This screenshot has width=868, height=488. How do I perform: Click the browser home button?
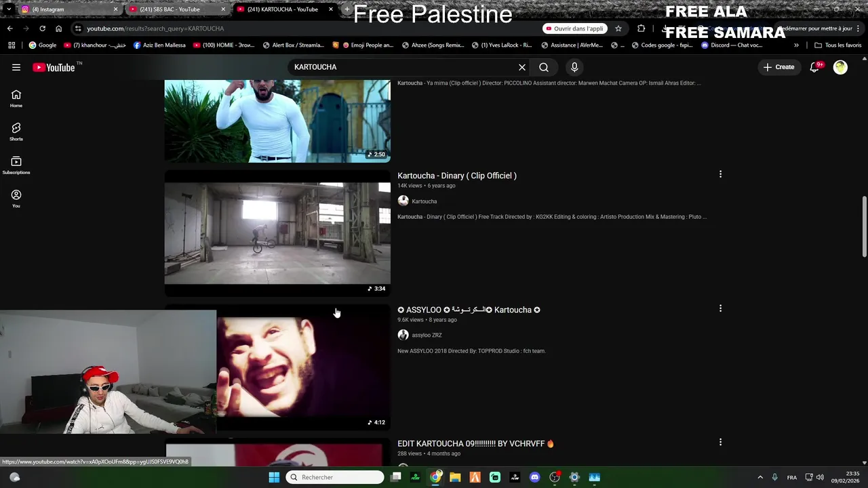pos(58,28)
